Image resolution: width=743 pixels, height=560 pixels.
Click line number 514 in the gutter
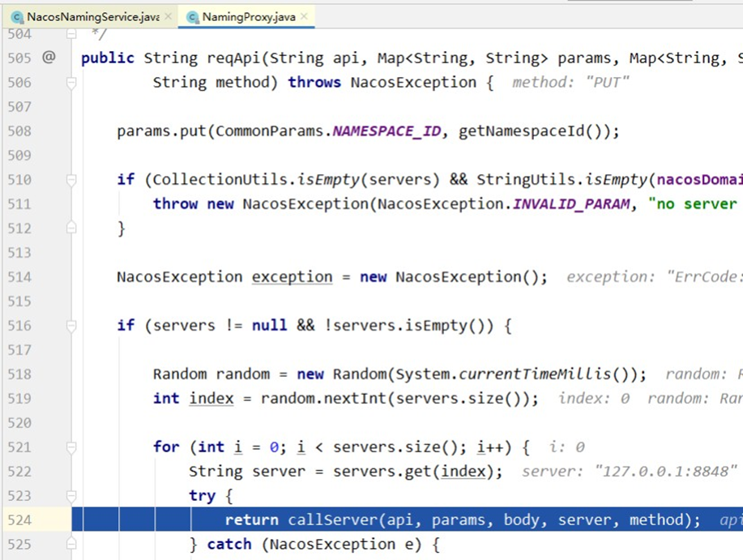click(19, 276)
